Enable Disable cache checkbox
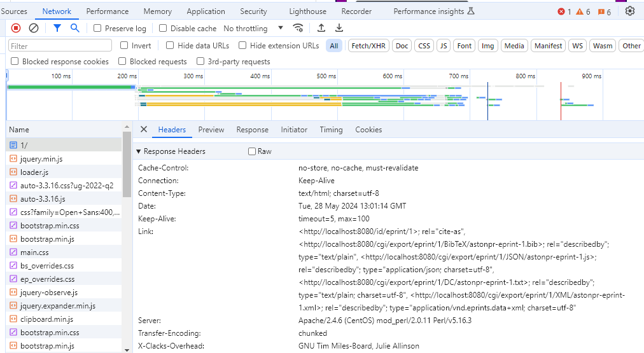644x353 pixels. tap(163, 28)
